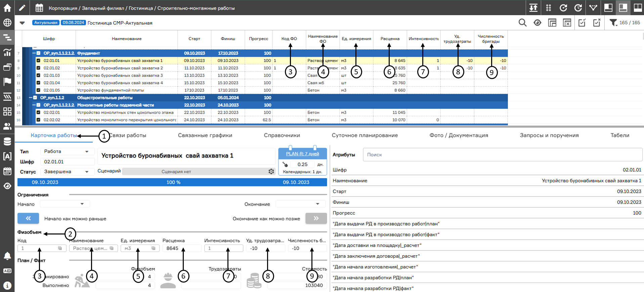Click the dots grid icon in top bar
644x292 pixels.
(549, 8)
